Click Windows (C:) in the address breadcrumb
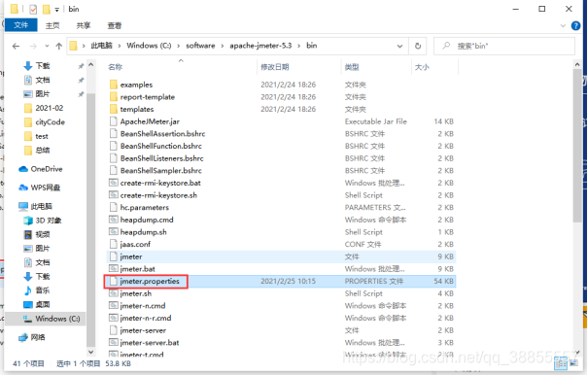Viewport: 588px width, 375px height. (149, 46)
